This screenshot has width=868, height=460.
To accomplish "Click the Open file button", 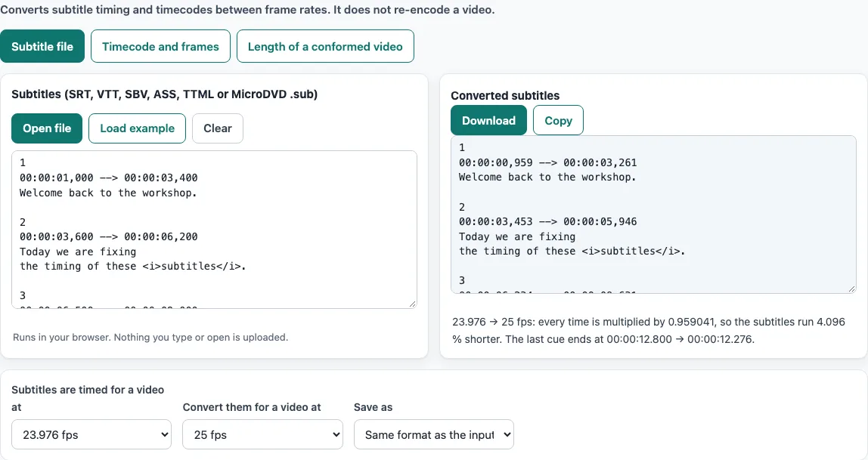I will point(47,128).
